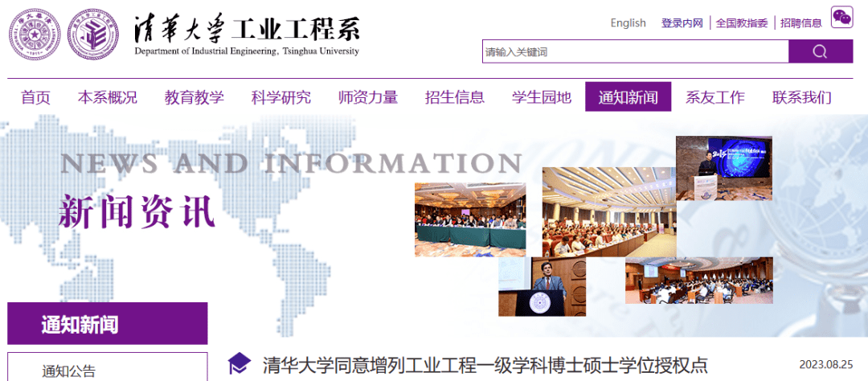The image size is (868, 381).
Task: Open the 教育教学 menu
Action: pos(194,97)
